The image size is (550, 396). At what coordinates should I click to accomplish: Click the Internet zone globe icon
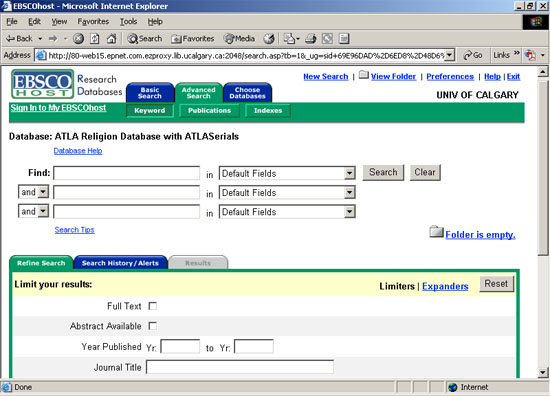click(x=453, y=387)
